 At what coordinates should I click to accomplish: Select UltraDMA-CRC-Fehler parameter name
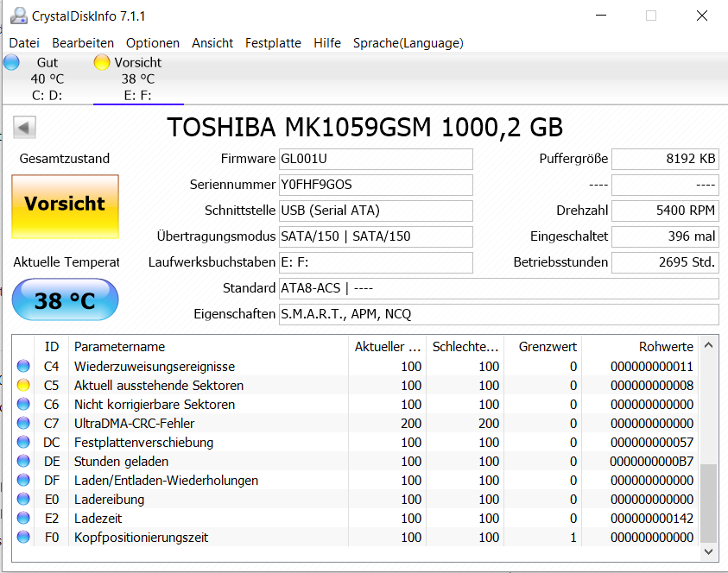coord(134,424)
